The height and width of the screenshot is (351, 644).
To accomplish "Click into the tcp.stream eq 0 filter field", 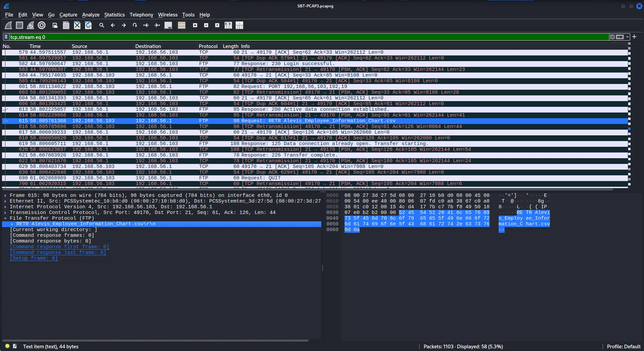I will click(309, 37).
